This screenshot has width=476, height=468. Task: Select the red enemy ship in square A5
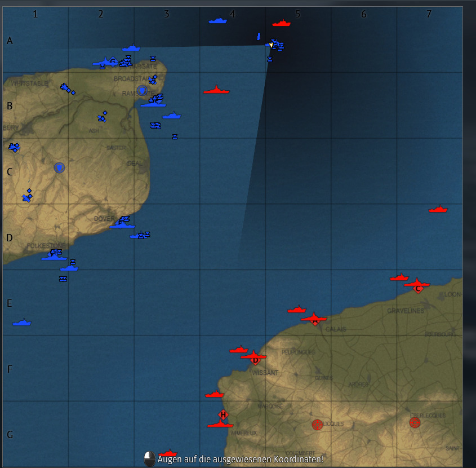[x=281, y=23]
